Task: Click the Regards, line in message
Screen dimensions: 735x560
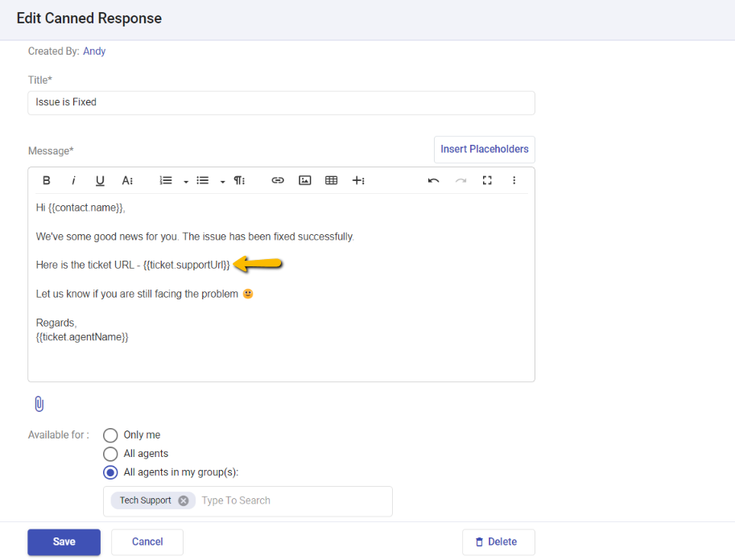Action: [56, 323]
